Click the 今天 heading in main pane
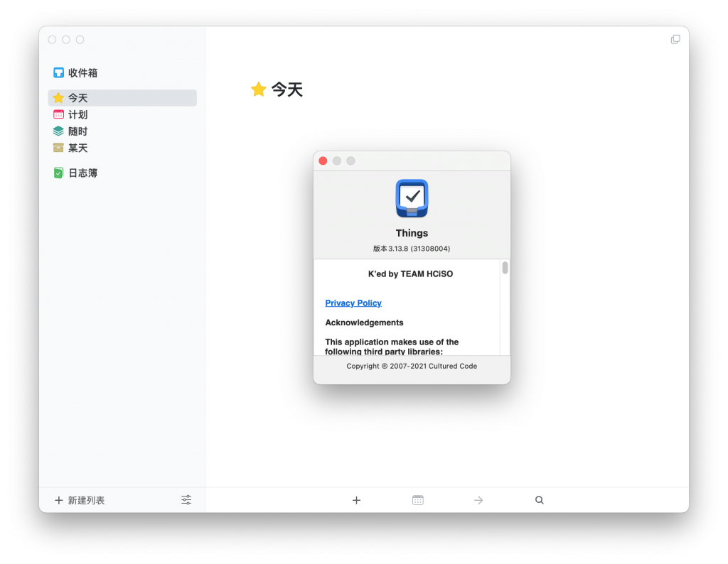Image resolution: width=728 pixels, height=564 pixels. click(287, 90)
